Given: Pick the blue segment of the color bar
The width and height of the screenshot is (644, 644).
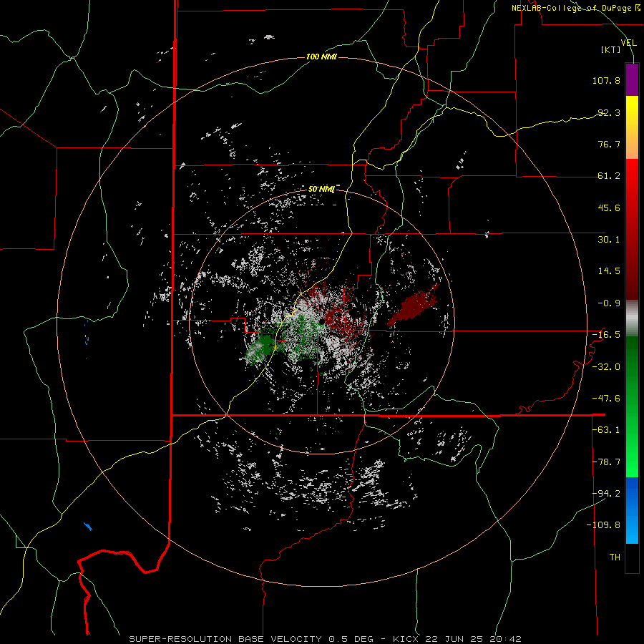Looking at the screenshot, I should (x=632, y=510).
